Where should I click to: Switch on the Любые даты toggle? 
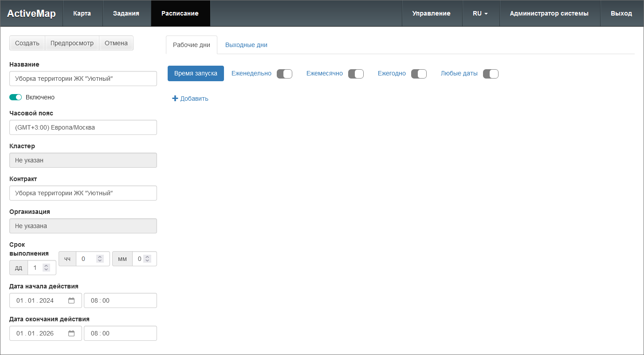tap(491, 74)
